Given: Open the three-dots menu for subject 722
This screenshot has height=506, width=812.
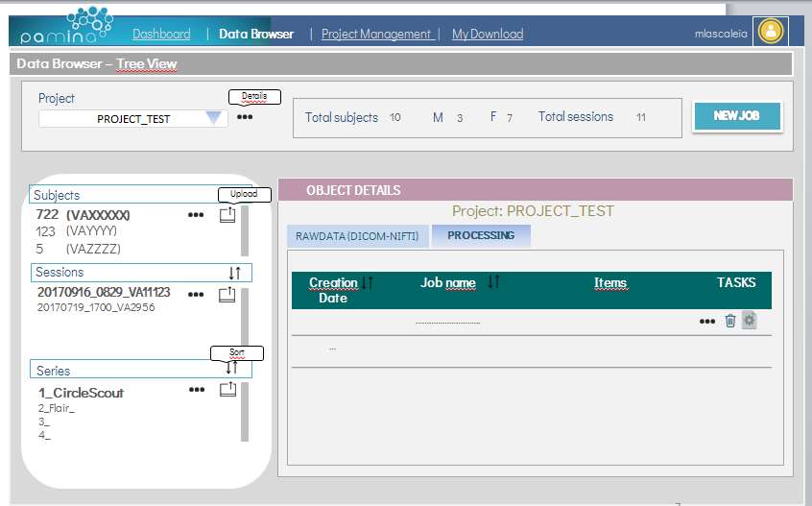Looking at the screenshot, I should click(x=197, y=216).
